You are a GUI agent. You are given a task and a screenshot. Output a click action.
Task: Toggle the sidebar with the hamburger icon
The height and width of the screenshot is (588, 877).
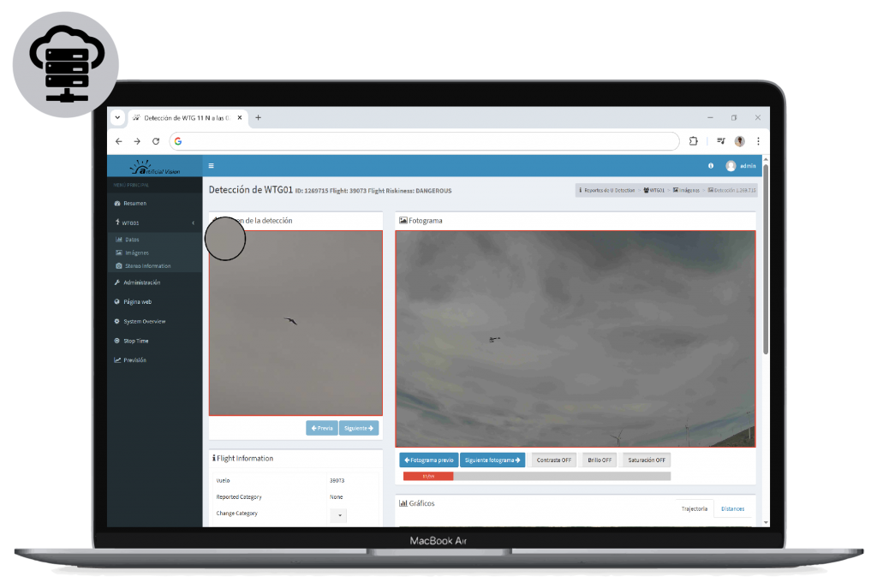(x=211, y=165)
